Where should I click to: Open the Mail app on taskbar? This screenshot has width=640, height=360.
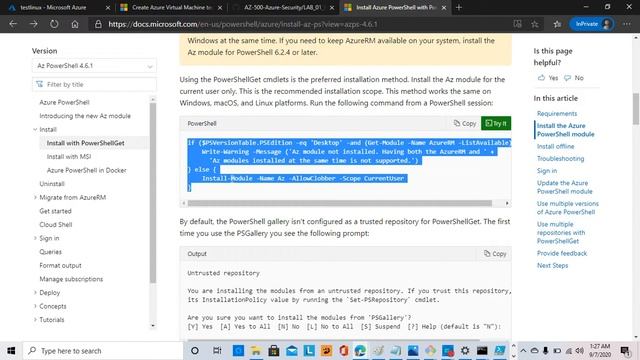coord(292,351)
